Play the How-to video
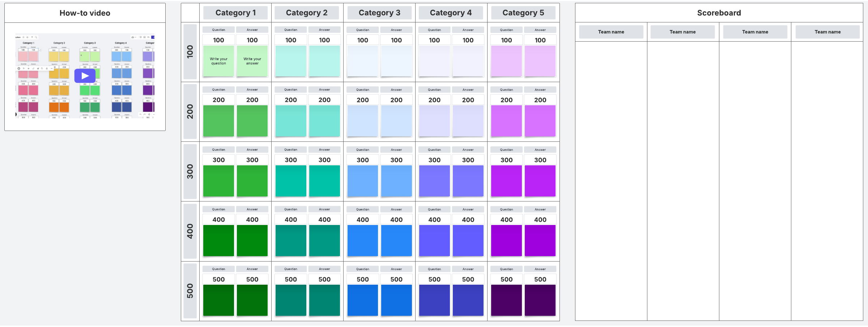868x327 pixels. tap(85, 76)
